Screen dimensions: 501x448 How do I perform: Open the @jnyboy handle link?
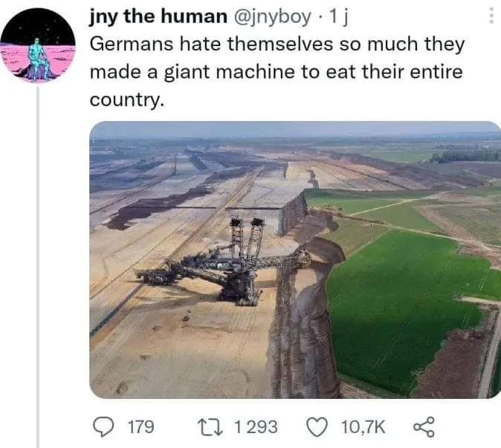click(x=273, y=17)
